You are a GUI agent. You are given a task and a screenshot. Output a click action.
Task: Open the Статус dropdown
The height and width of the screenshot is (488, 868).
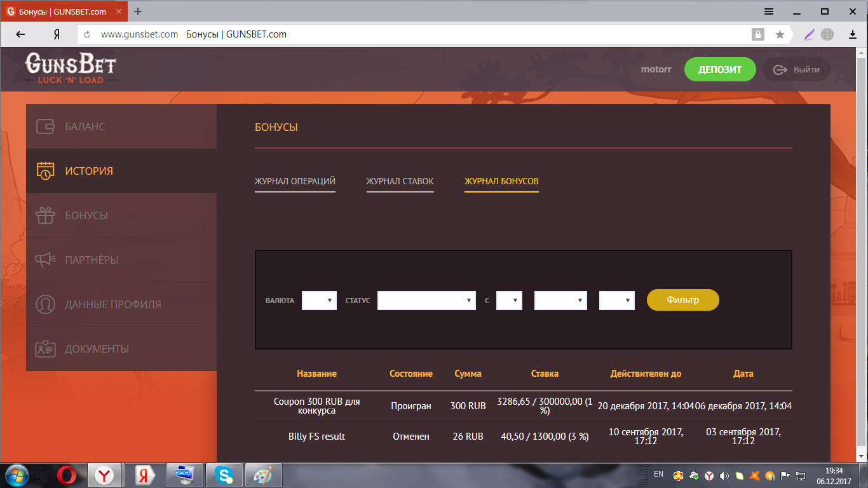[426, 301]
